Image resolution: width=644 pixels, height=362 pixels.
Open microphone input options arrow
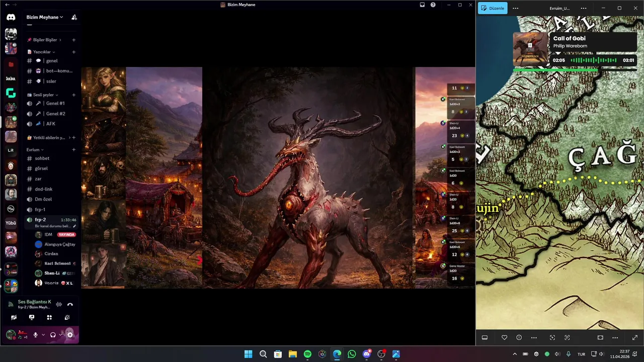coord(43,335)
